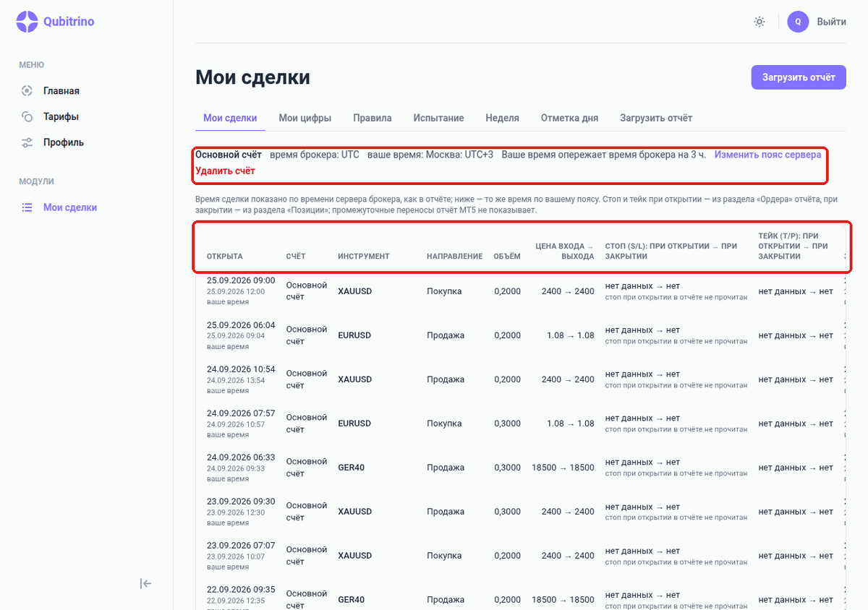868x610 pixels.
Task: Click the Профиль sliders icon
Action: (x=27, y=142)
